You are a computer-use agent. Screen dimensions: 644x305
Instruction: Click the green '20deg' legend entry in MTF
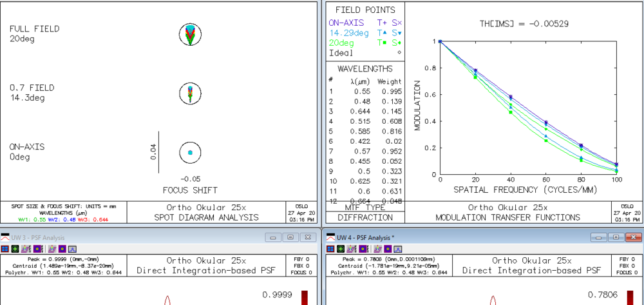tap(341, 43)
